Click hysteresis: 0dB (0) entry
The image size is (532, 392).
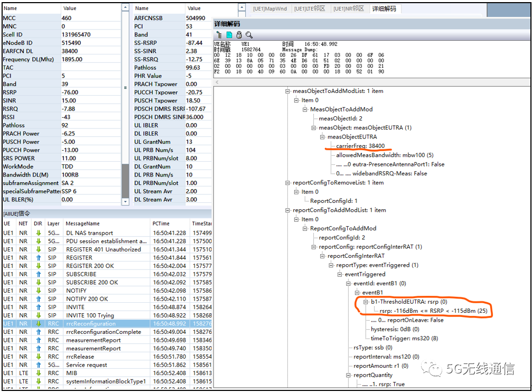395,329
